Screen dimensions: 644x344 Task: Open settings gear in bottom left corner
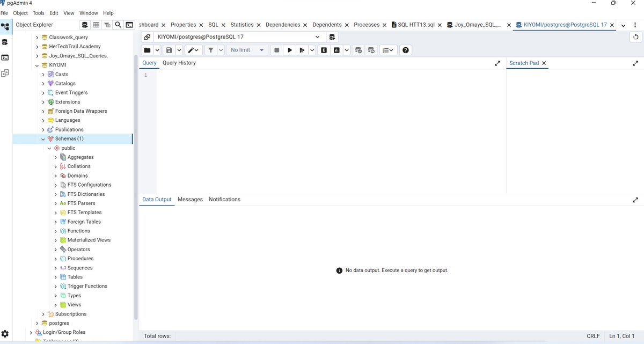[5, 334]
